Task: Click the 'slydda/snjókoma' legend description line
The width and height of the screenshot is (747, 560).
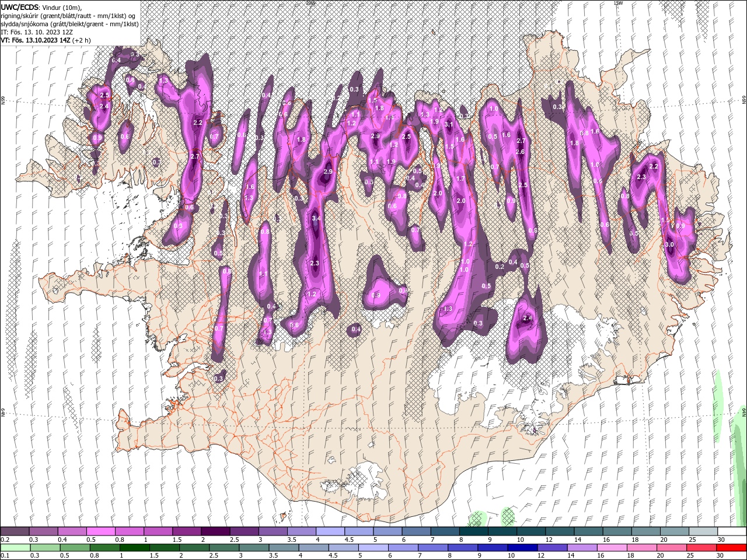Action: point(69,24)
